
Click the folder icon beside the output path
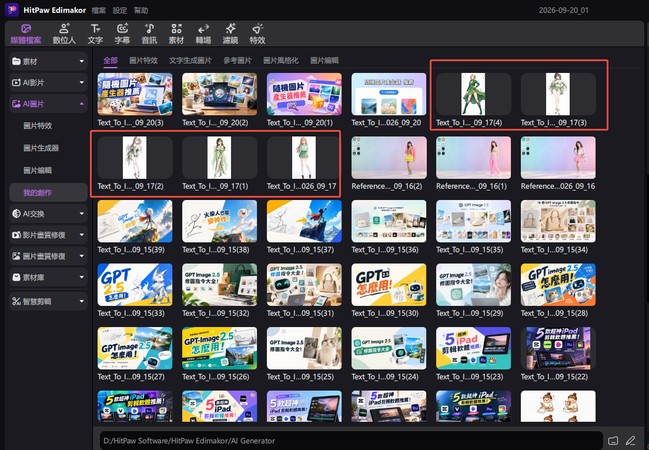(x=613, y=440)
